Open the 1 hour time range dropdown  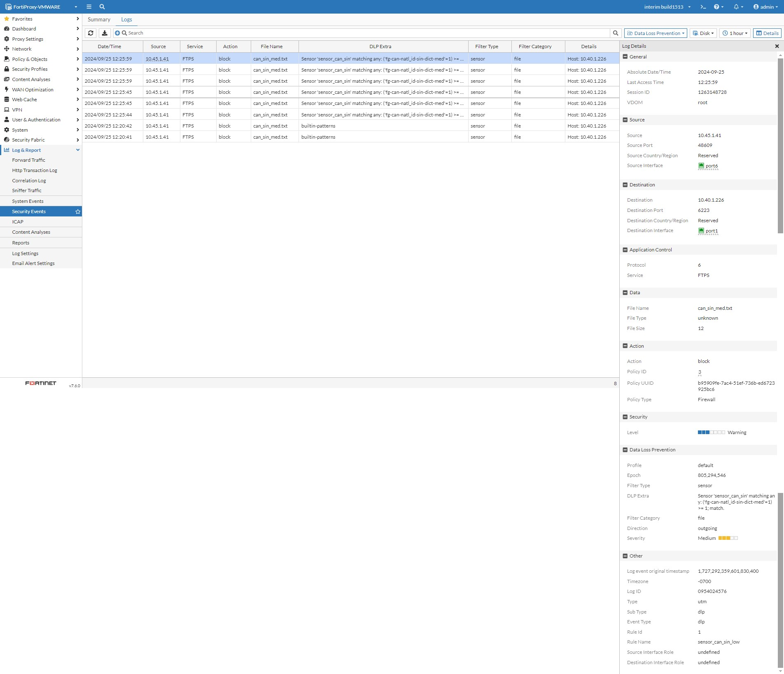click(x=735, y=33)
